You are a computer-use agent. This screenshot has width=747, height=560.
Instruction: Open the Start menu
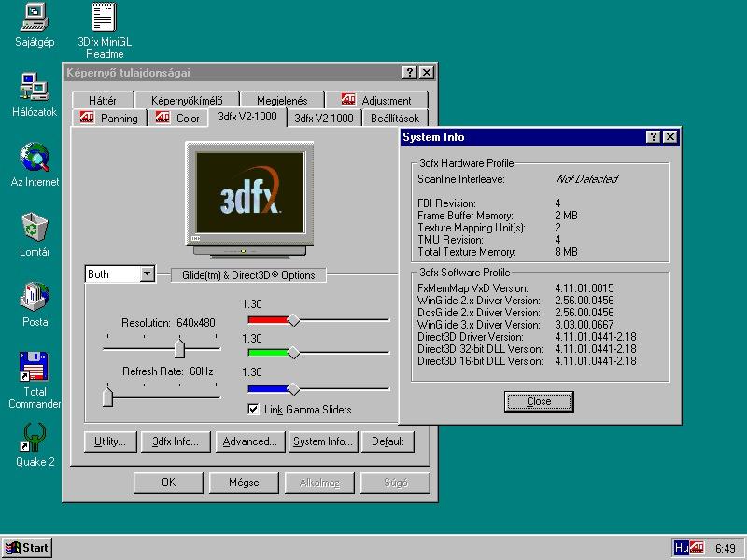[27, 548]
